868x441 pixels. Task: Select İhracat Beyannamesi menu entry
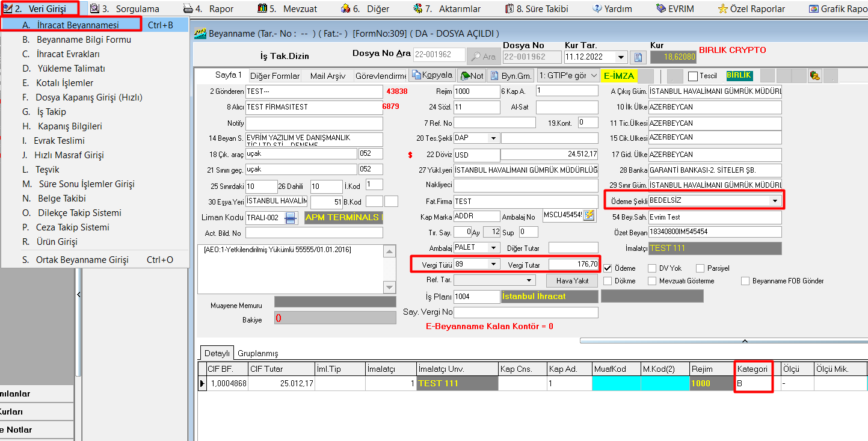[x=94, y=25]
